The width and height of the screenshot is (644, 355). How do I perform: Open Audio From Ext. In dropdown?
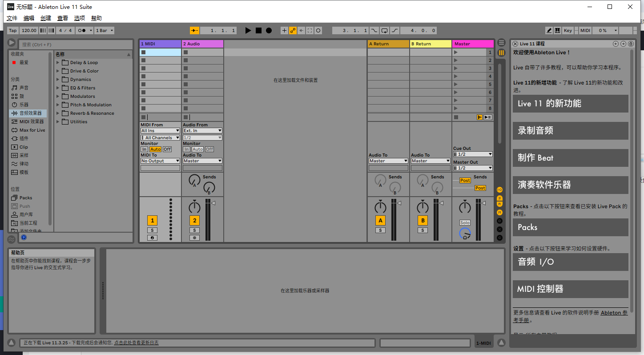[x=202, y=131]
